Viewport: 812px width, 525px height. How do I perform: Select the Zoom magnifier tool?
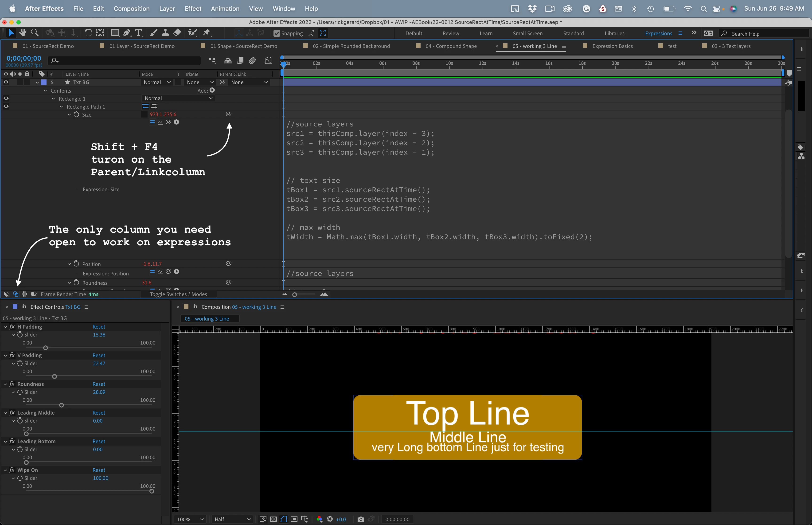[x=34, y=33]
